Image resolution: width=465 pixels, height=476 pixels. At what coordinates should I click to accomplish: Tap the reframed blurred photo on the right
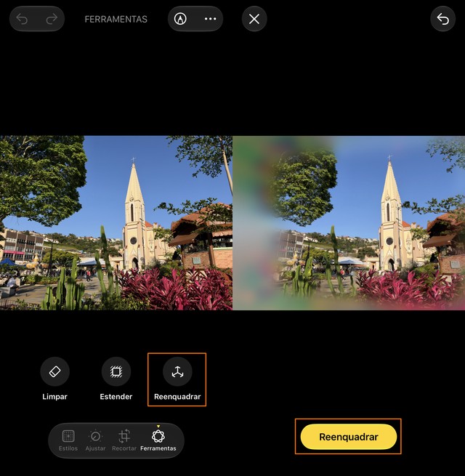click(349, 223)
